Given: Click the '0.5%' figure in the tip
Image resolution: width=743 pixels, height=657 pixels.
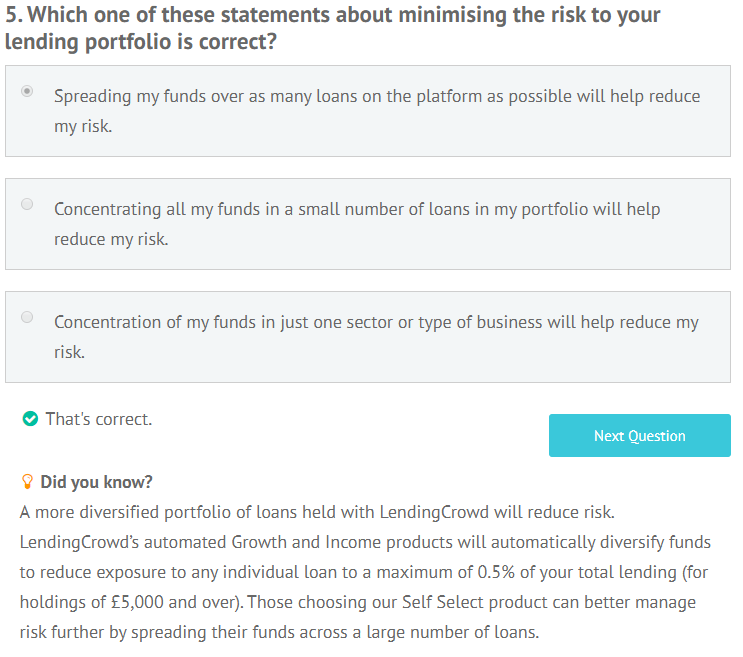Looking at the screenshot, I should point(496,572).
